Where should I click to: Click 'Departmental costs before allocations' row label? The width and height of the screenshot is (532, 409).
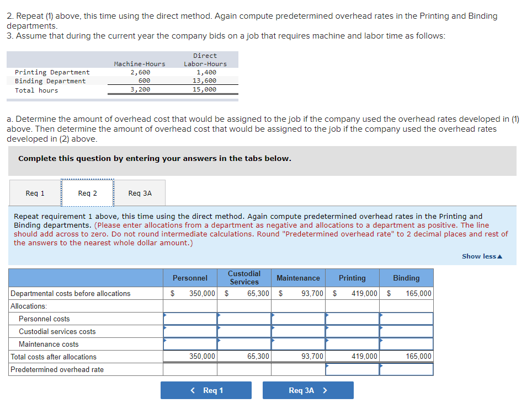[71, 293]
